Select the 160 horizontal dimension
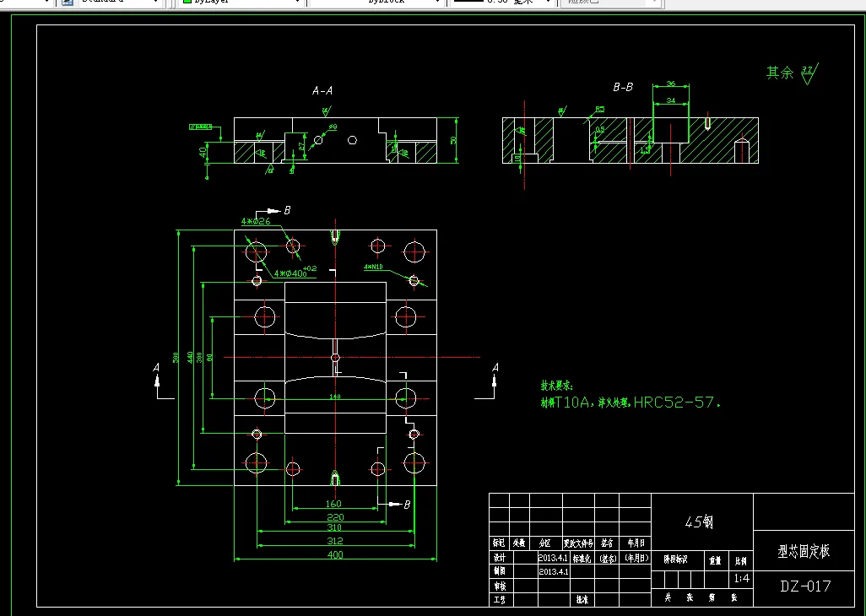Viewport: 866px width, 616px height. [333, 504]
